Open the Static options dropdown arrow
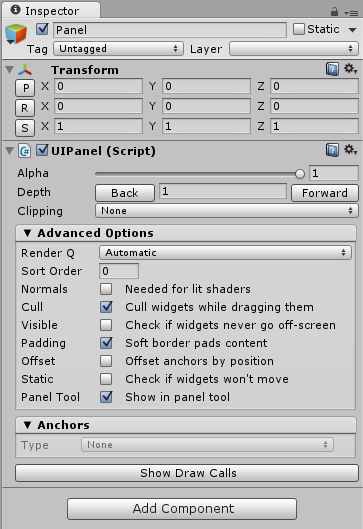 click(x=353, y=30)
